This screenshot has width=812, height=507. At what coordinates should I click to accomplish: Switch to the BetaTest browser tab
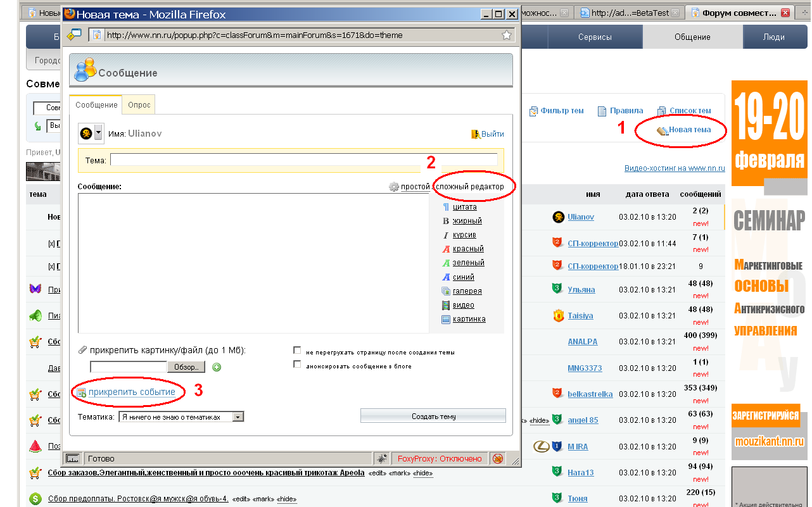tap(630, 13)
